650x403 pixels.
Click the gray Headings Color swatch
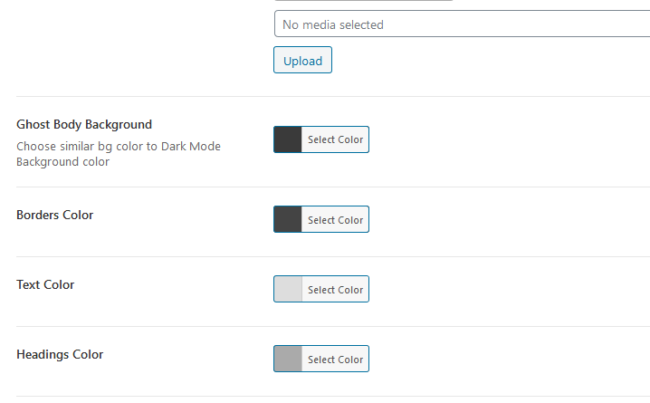click(x=288, y=360)
